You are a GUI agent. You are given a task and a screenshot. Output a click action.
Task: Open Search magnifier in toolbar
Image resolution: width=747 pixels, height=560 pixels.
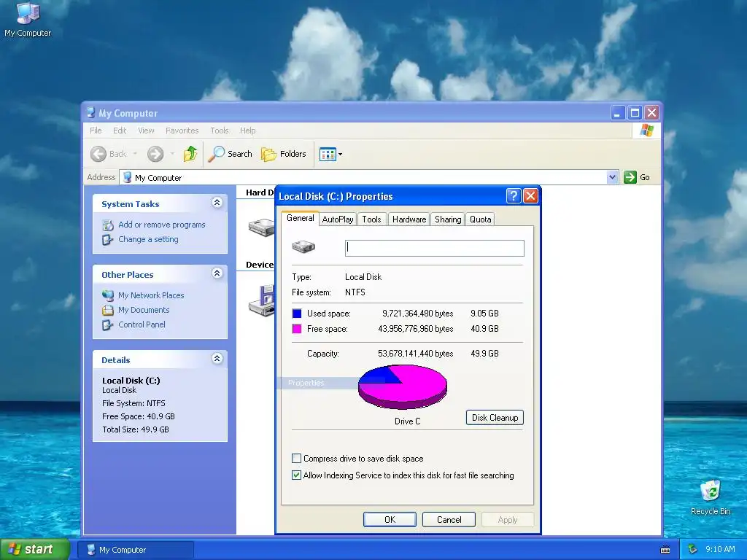(216, 154)
